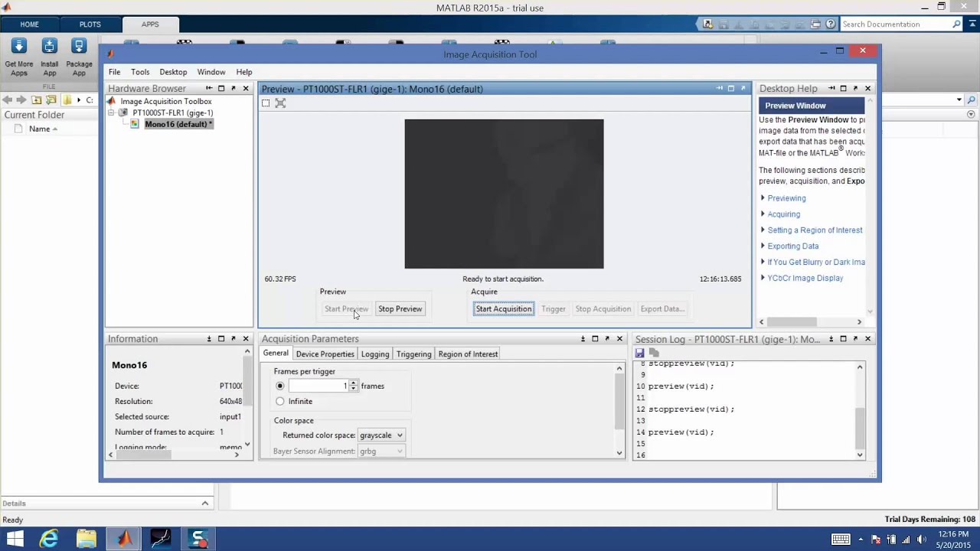Click the Search Documentation field

pos(896,24)
